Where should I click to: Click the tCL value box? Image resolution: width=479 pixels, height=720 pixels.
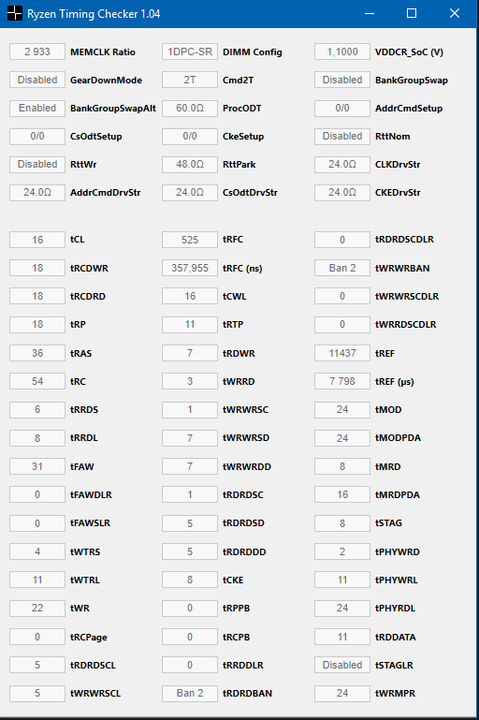[x=37, y=240]
